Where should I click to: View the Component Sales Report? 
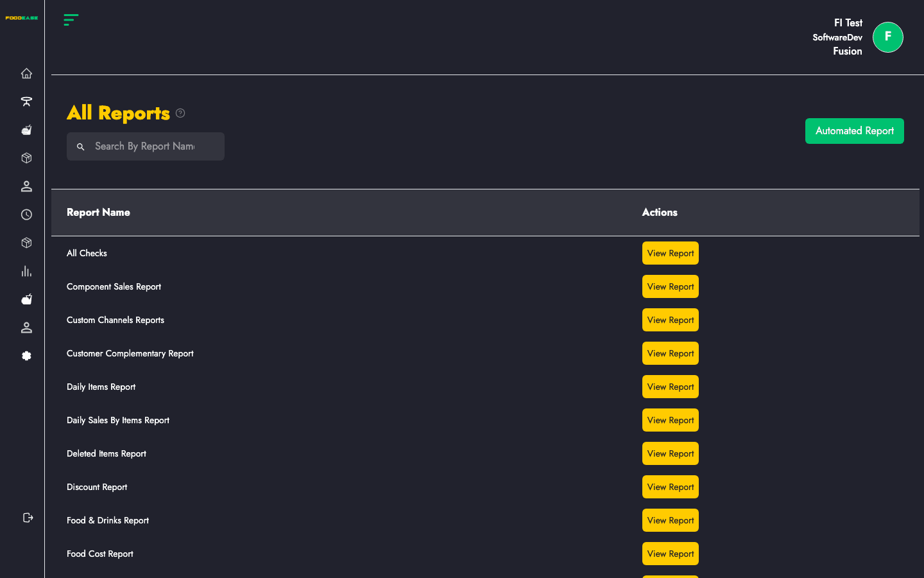tap(671, 286)
